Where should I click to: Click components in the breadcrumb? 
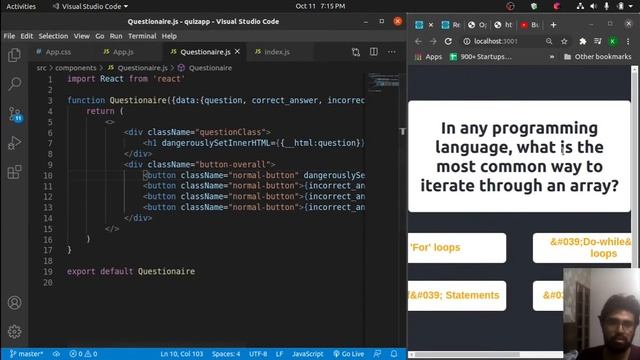pos(76,68)
